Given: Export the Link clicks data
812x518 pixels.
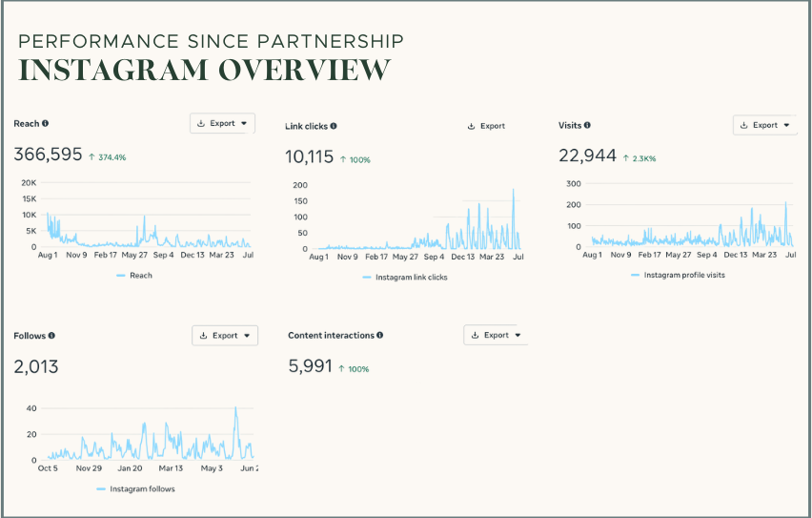Looking at the screenshot, I should click(x=486, y=126).
